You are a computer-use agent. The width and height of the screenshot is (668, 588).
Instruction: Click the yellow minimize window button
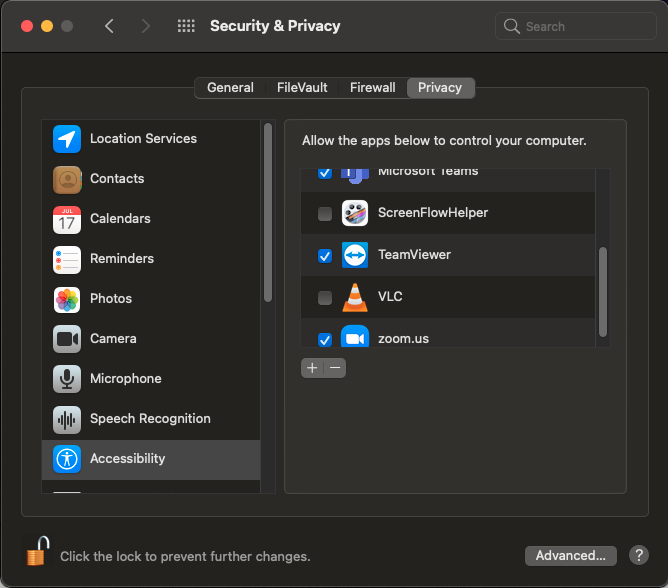point(47,26)
